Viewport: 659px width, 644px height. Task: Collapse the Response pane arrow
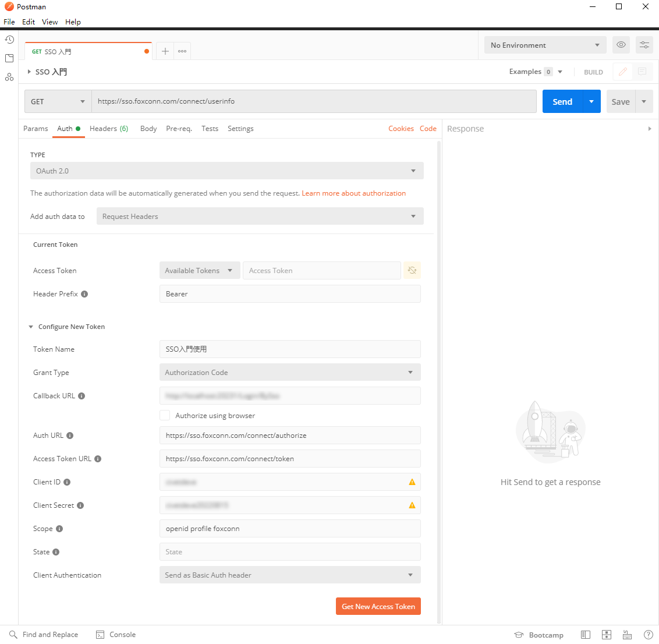pyautogui.click(x=650, y=129)
